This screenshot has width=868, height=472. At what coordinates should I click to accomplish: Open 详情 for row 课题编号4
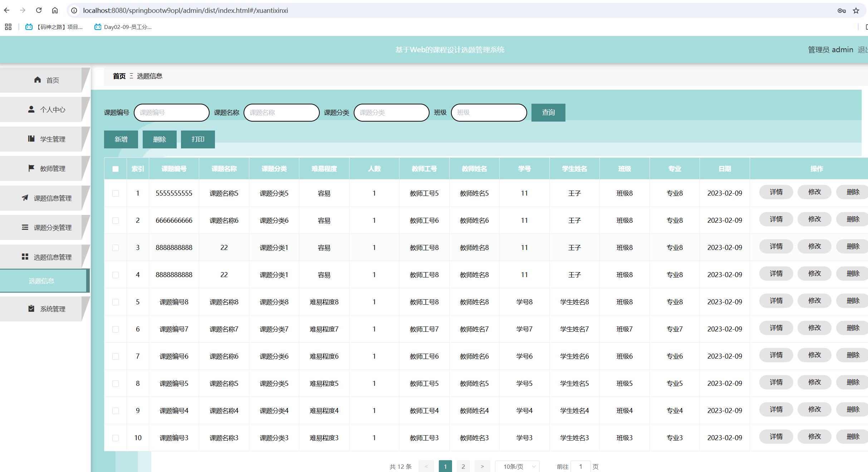(x=776, y=409)
